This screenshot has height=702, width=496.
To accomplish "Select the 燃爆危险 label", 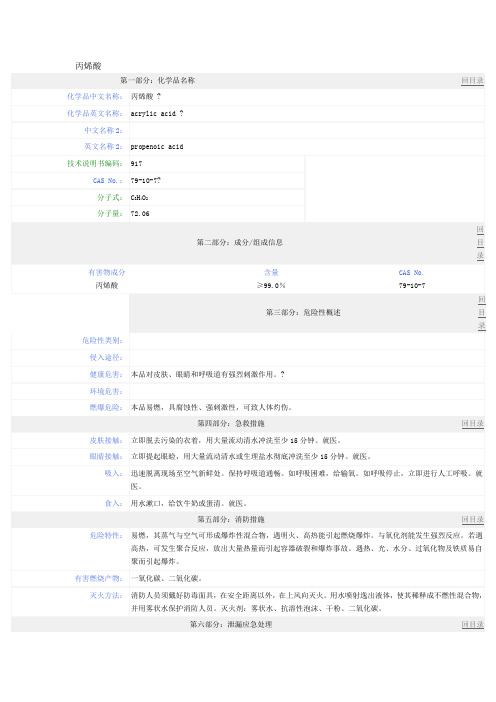I will (x=106, y=407).
